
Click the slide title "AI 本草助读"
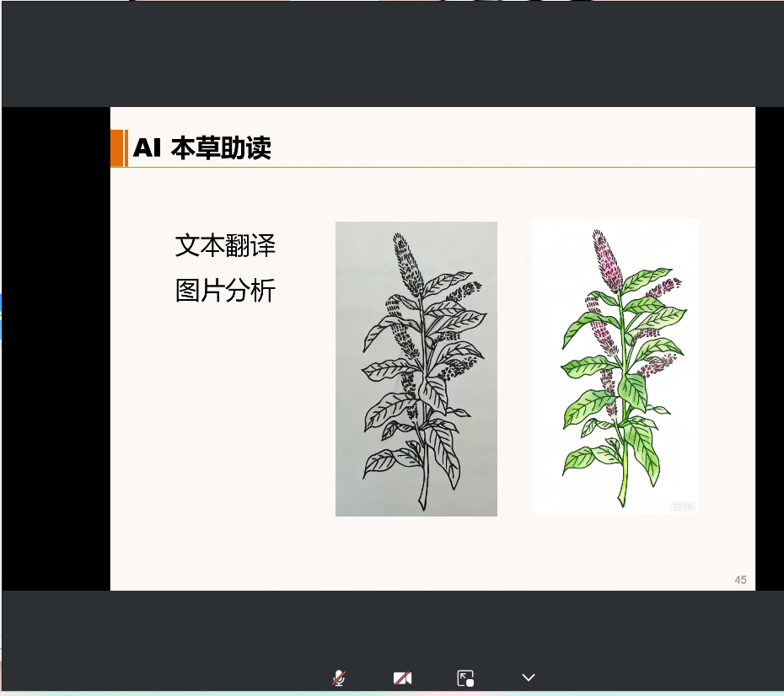pos(202,149)
